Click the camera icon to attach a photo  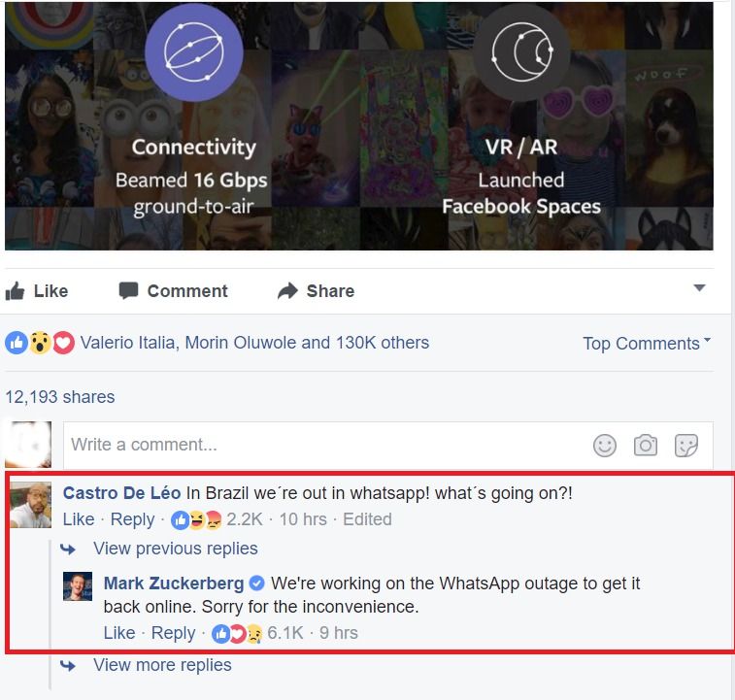(646, 445)
